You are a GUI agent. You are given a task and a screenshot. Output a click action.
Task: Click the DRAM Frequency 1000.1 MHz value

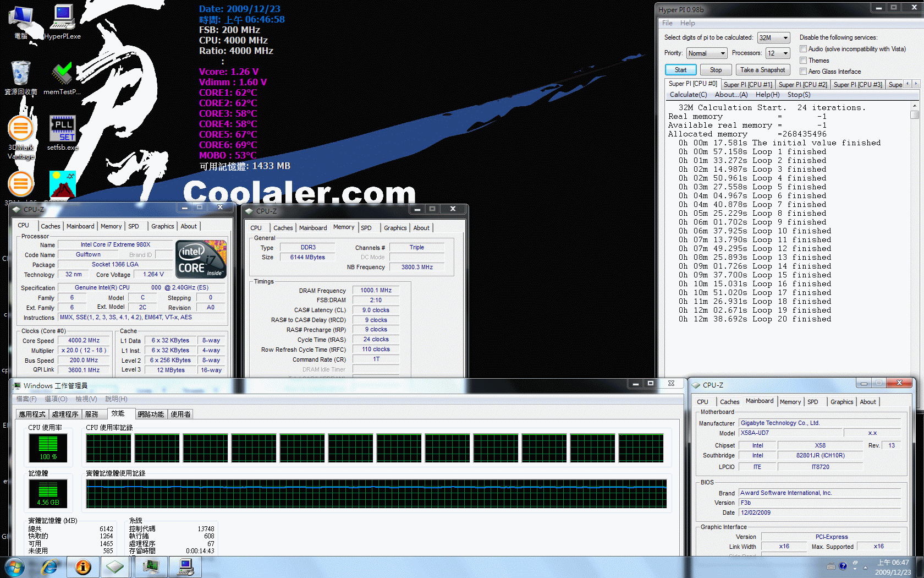(x=376, y=290)
